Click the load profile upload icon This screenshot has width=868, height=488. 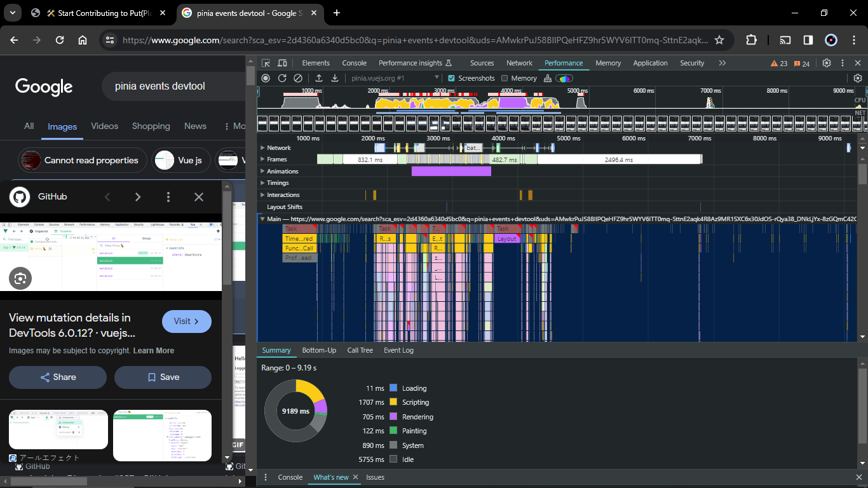point(319,78)
